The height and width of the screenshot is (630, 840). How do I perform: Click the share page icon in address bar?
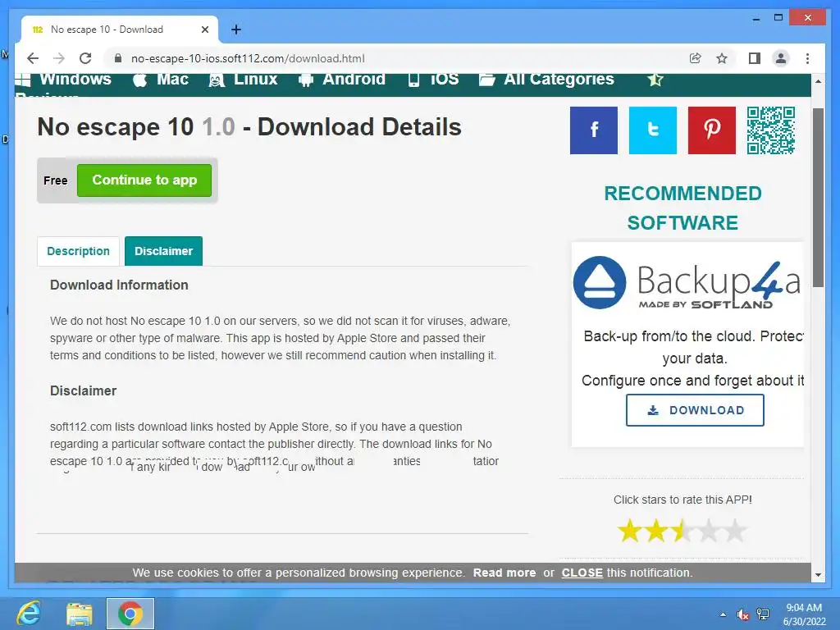696,58
